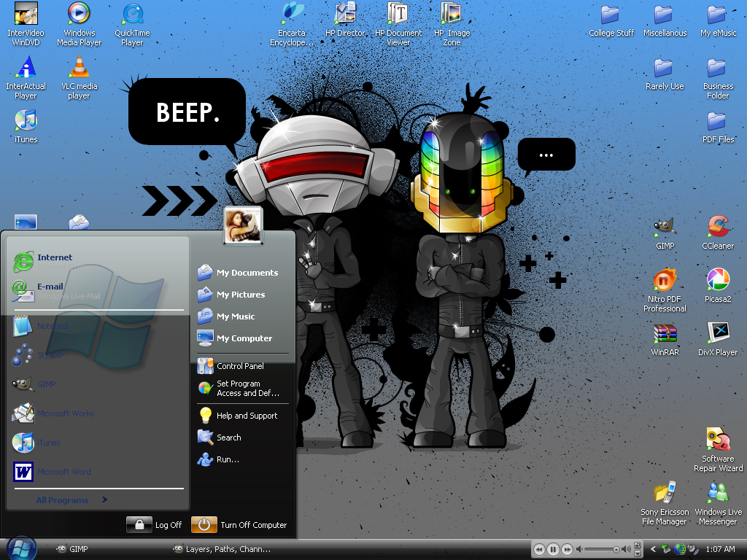Click the Turn Off Computer button

239,525
